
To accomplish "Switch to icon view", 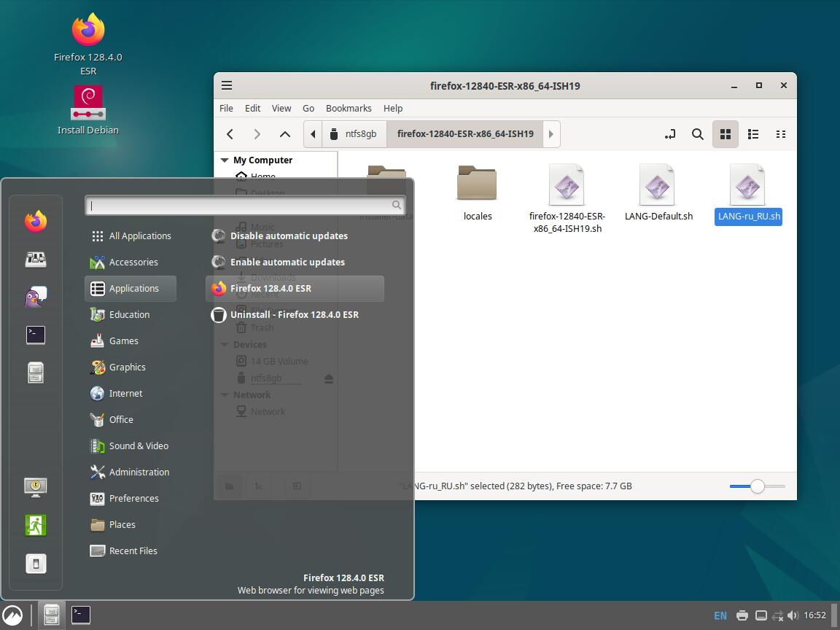I will click(x=726, y=134).
